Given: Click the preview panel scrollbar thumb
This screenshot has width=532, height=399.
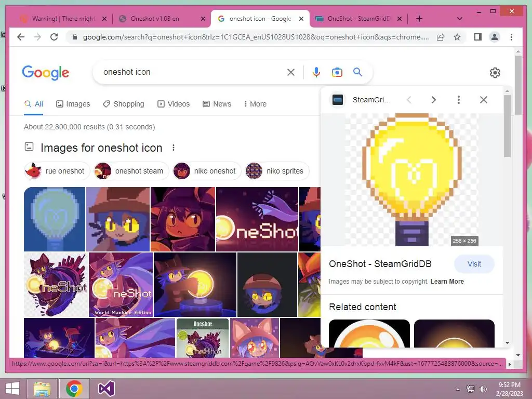Looking at the screenshot, I should click(x=507, y=126).
